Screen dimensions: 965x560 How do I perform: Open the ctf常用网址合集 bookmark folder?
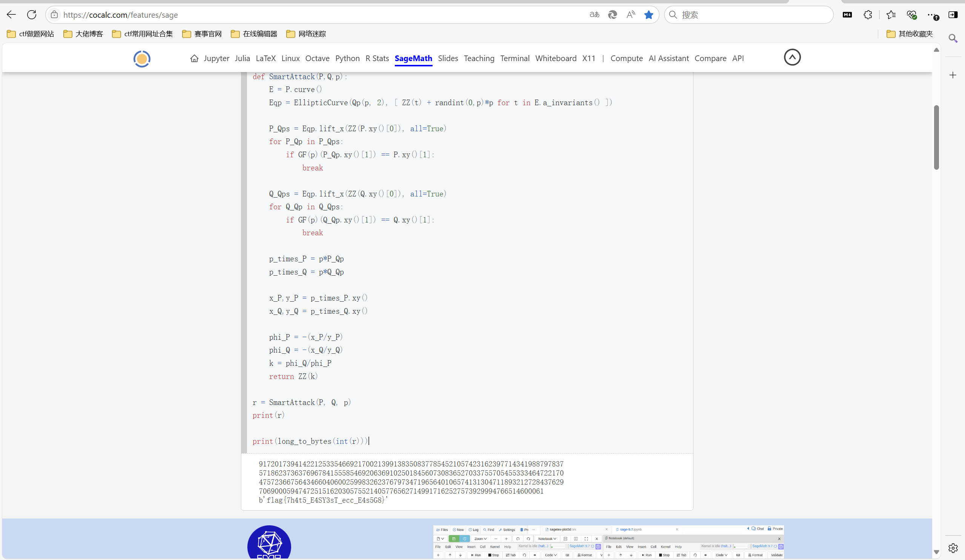pyautogui.click(x=143, y=34)
